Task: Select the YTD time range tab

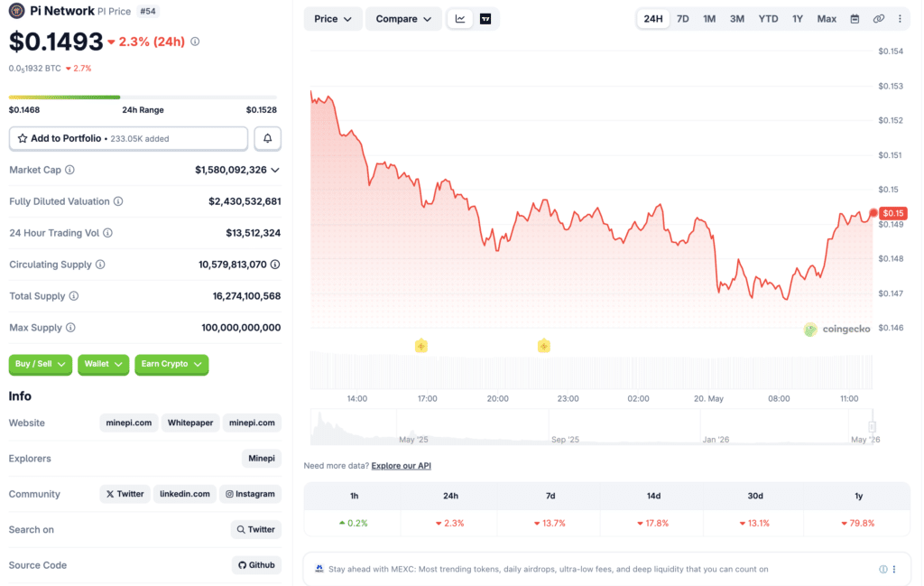Action: tap(769, 19)
